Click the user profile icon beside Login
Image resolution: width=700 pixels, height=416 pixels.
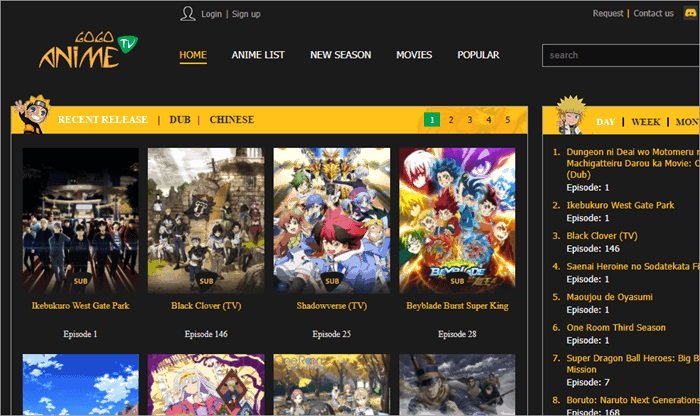pos(188,14)
